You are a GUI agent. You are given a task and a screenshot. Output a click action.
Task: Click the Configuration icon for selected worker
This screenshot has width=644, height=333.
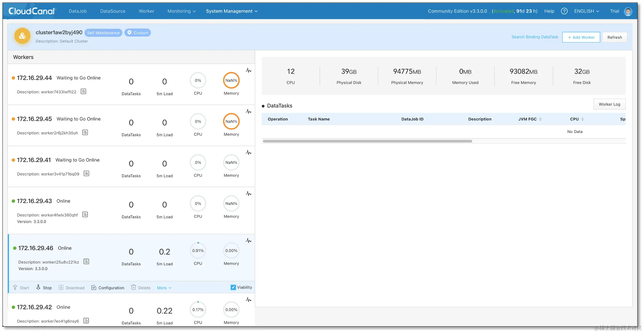tap(94, 287)
